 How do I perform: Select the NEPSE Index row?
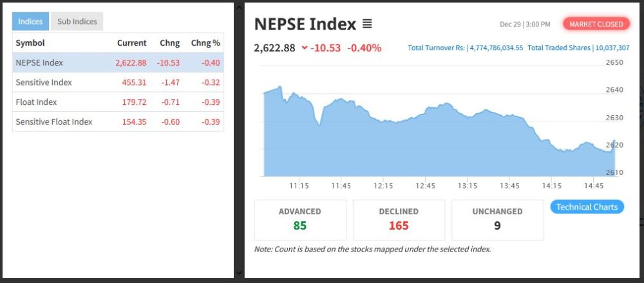tap(118, 62)
